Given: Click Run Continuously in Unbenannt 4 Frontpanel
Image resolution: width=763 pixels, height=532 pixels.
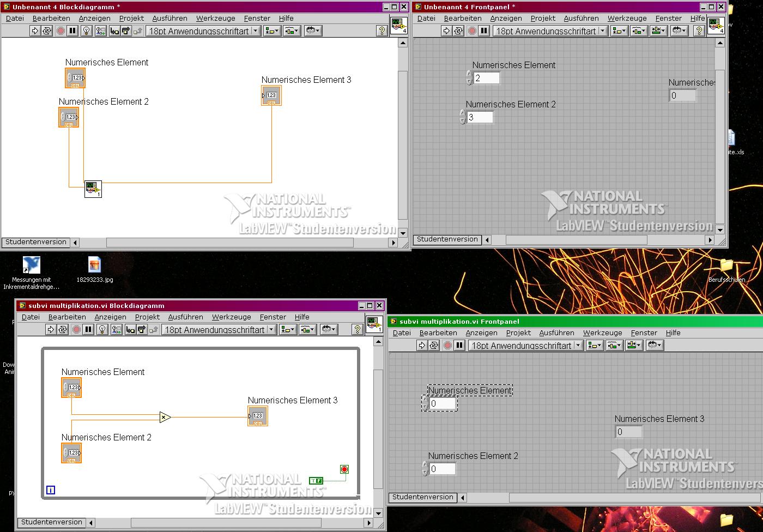Looking at the screenshot, I should coord(458,31).
